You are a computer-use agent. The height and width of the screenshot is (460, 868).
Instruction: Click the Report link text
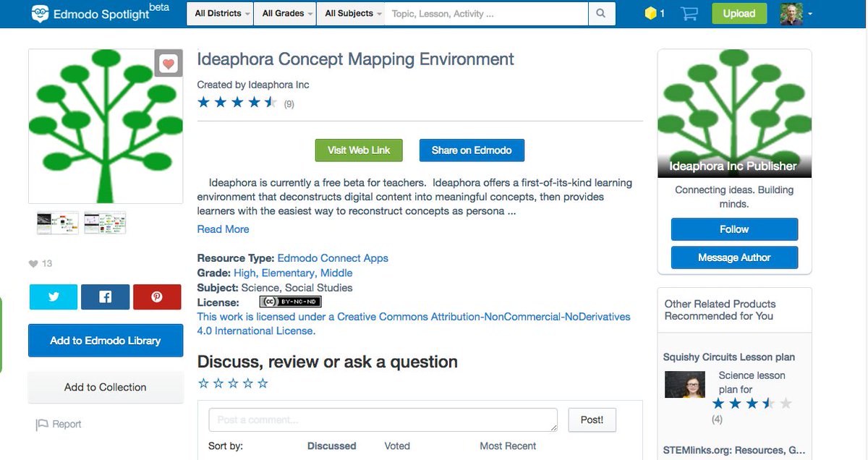[67, 425]
